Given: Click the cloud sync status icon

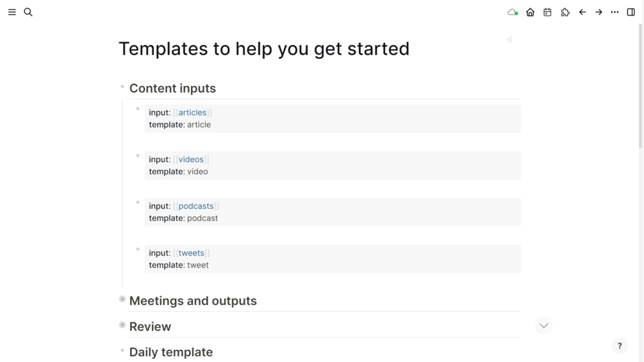Looking at the screenshot, I should pos(513,12).
